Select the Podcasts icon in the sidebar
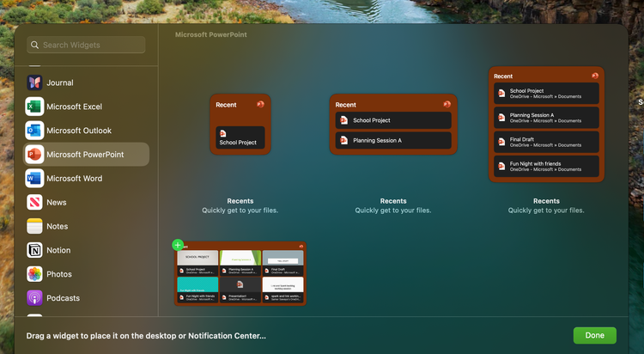Viewport: 644px width, 354px height. (x=34, y=297)
